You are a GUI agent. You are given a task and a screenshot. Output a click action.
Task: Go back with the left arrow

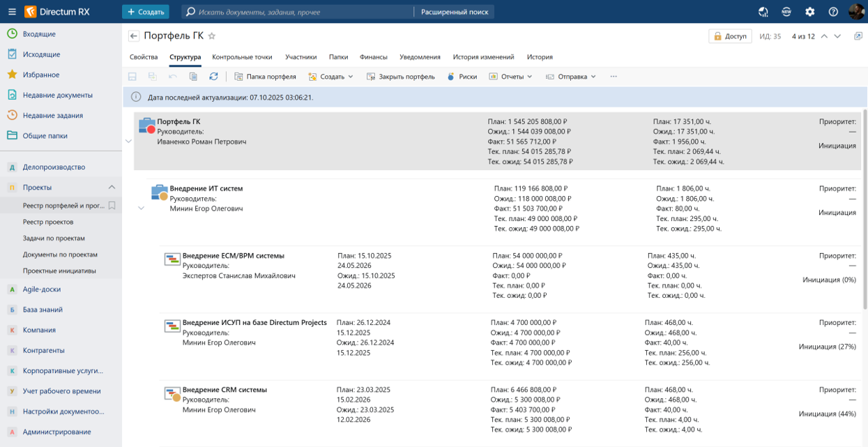(x=134, y=36)
